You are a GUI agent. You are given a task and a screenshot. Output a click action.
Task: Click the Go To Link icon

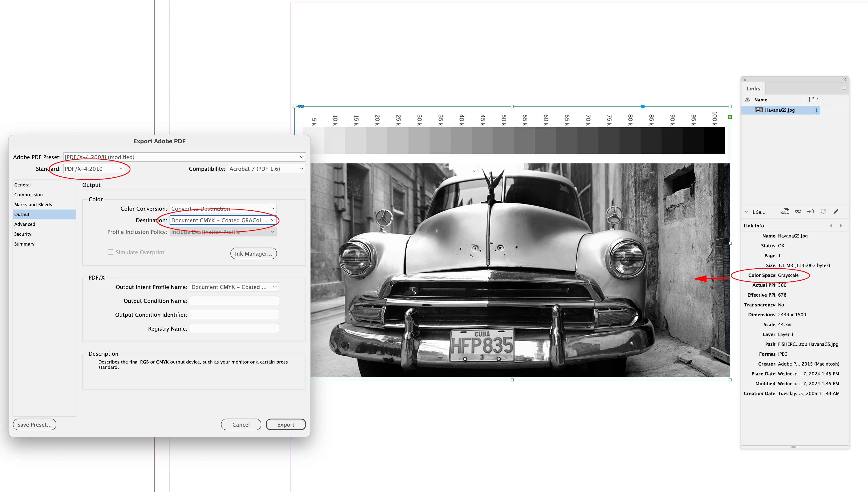click(811, 212)
